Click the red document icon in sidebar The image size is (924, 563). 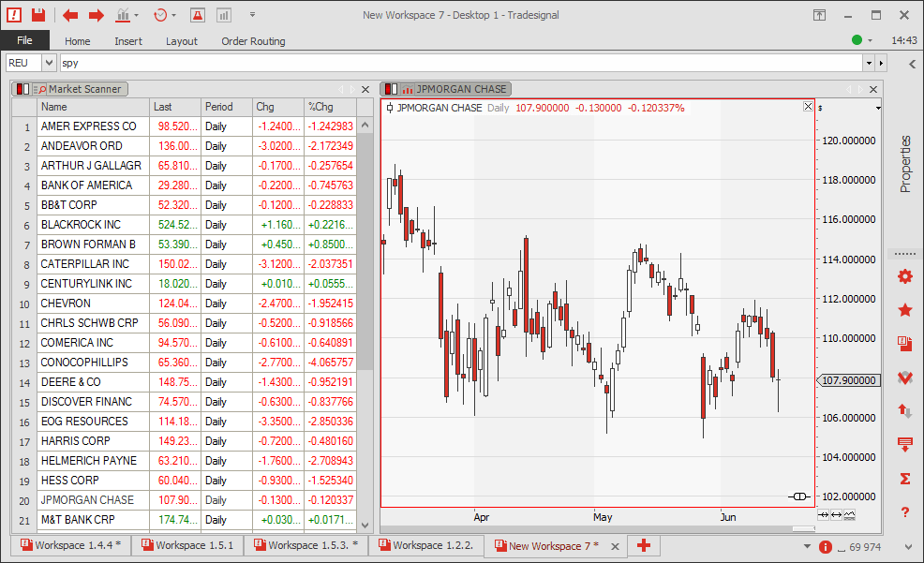(905, 344)
